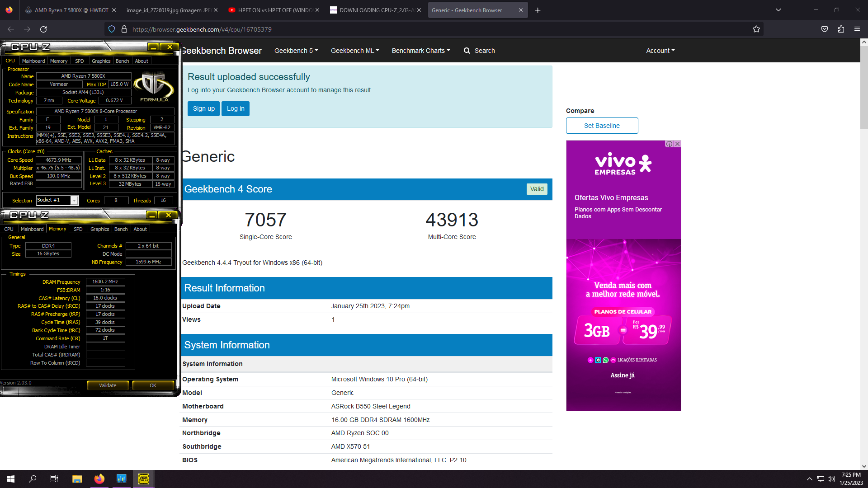Image resolution: width=868 pixels, height=488 pixels.
Task: Go back using browser back arrow
Action: (x=11, y=29)
